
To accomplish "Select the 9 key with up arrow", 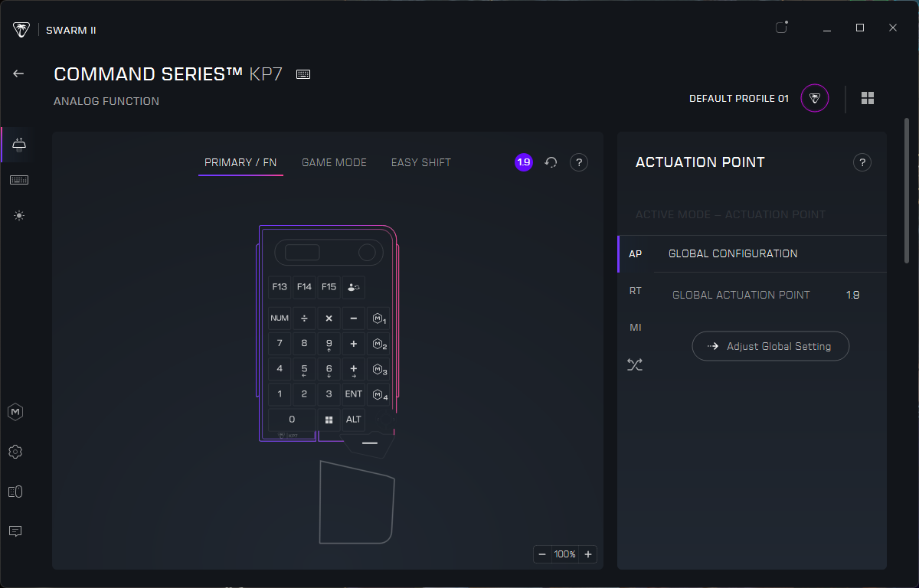I will 329,344.
